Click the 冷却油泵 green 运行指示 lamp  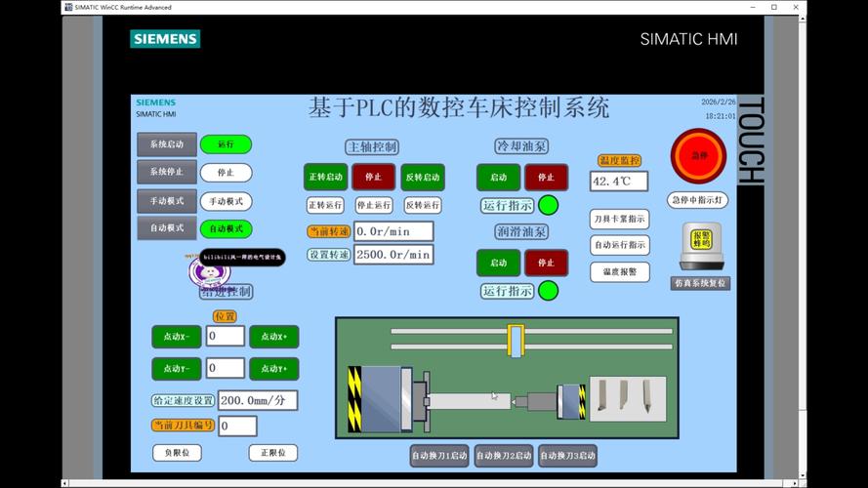coord(548,205)
